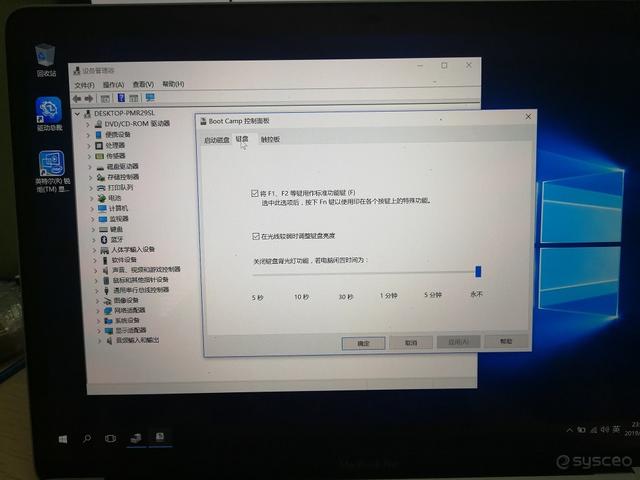Viewport: 640px width, 480px height.
Task: Expand the 便携设备 node chevron
Action: click(x=88, y=135)
